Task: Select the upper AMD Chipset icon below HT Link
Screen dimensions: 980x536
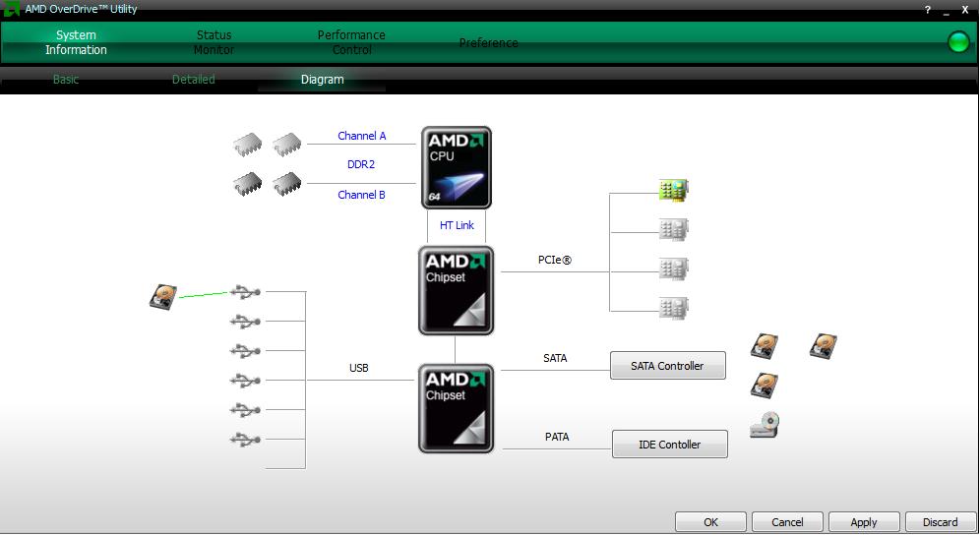Action: (x=457, y=290)
